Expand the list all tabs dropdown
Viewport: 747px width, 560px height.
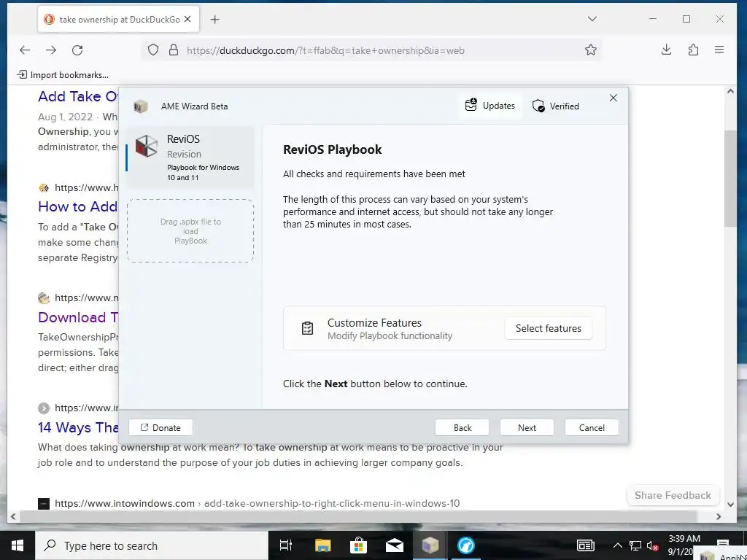tap(592, 19)
